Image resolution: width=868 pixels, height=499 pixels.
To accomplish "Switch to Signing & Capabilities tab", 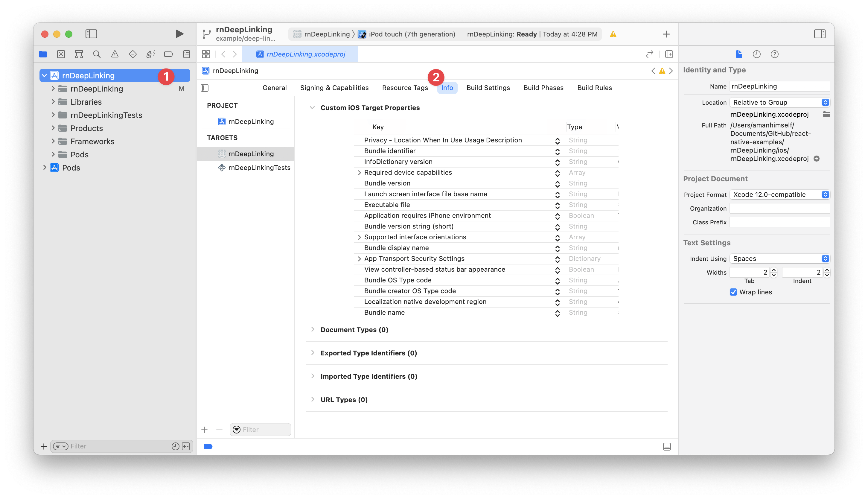I will point(334,88).
